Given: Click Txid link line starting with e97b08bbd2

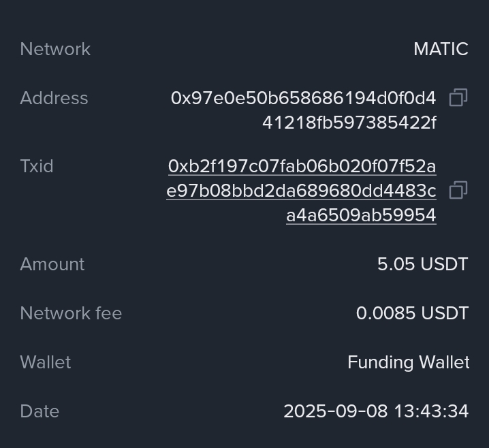Looking at the screenshot, I should click(x=301, y=191).
